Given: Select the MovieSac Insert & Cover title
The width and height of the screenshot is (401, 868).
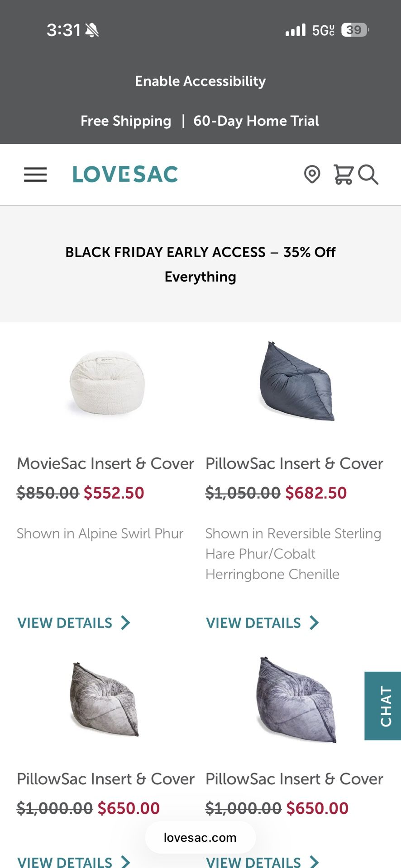Looking at the screenshot, I should click(105, 464).
